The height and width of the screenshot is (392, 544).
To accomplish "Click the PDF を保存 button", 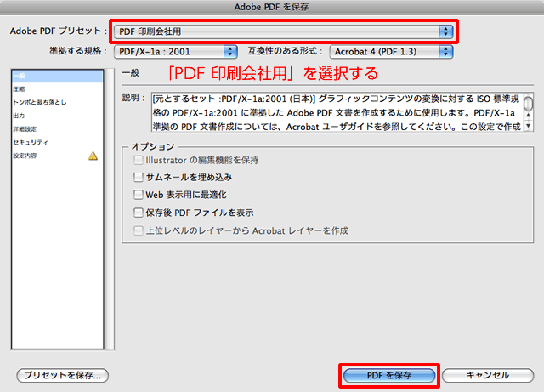I will (389, 375).
